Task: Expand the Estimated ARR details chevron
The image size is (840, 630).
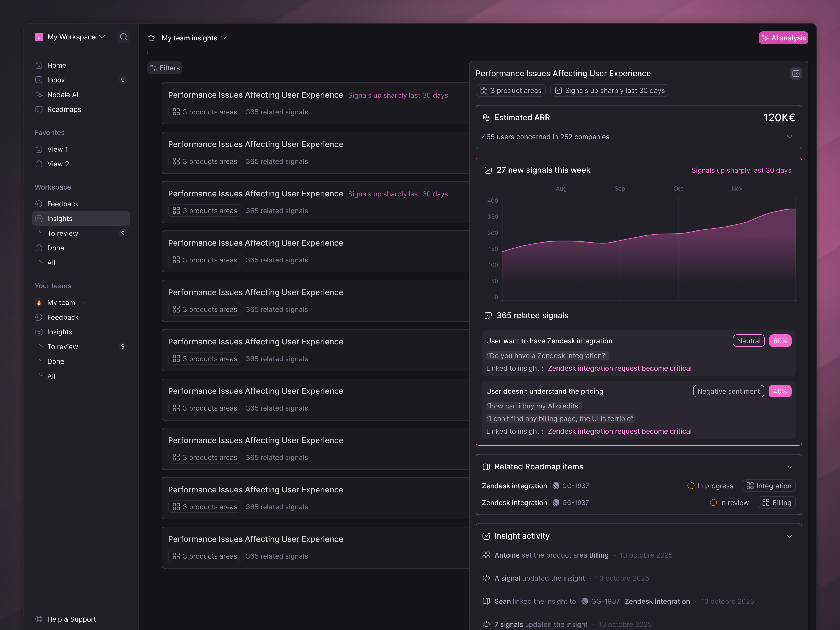Action: (x=789, y=137)
